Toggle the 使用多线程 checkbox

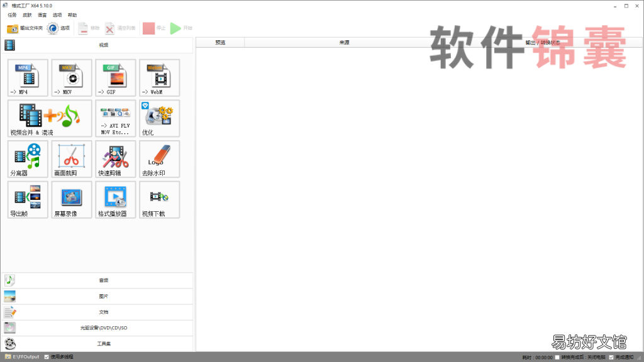[x=47, y=357]
